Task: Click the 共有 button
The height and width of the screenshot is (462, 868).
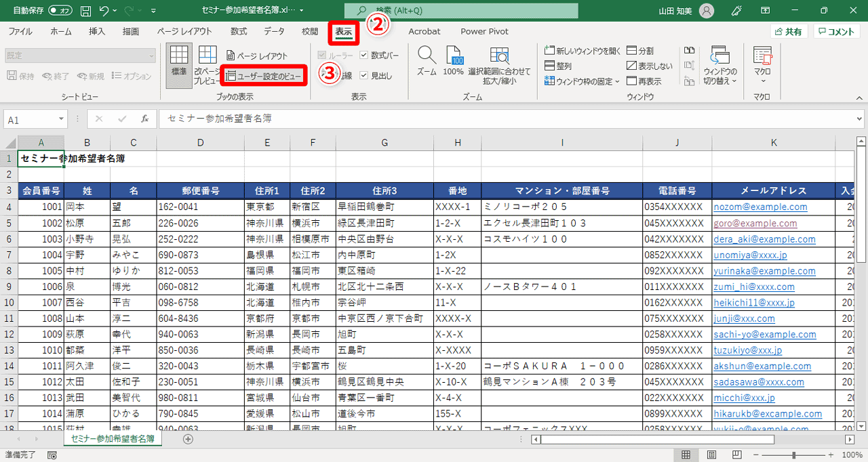Action: click(x=793, y=31)
